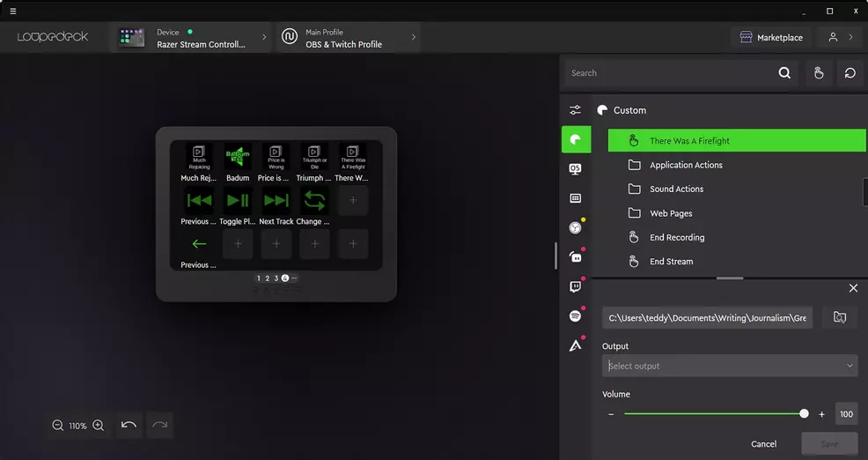Close the action editor panel
Screen dimensions: 868x460
853,288
